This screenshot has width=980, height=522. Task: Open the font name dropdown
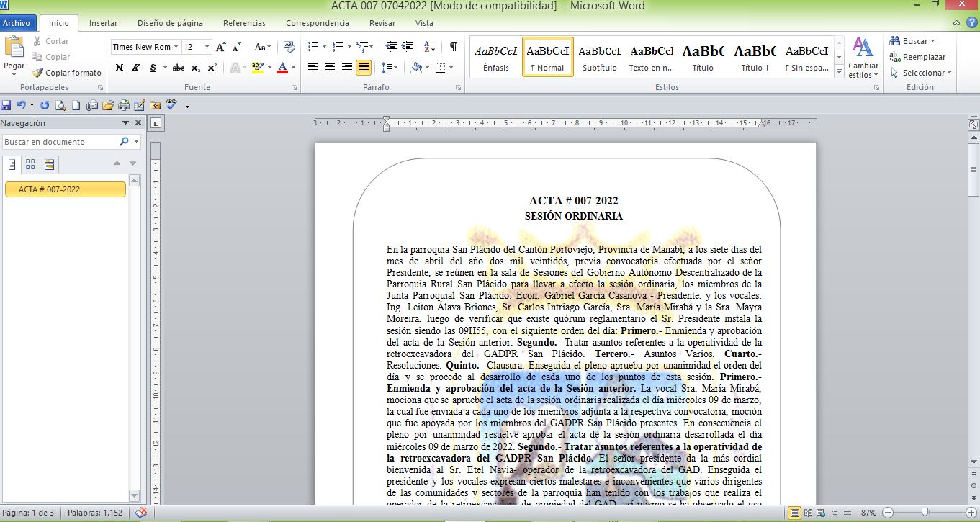(176, 47)
